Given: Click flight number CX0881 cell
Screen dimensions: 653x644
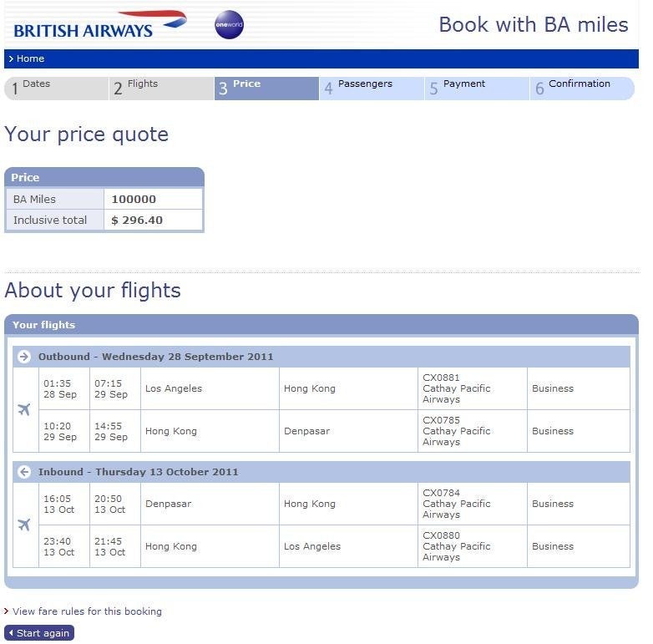Looking at the screenshot, I should (x=473, y=388).
